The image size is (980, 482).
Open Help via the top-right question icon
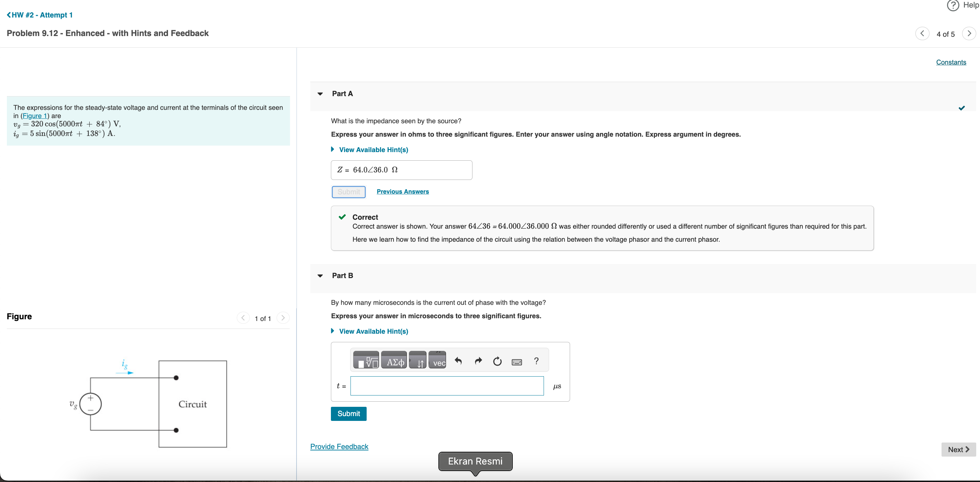[953, 5]
